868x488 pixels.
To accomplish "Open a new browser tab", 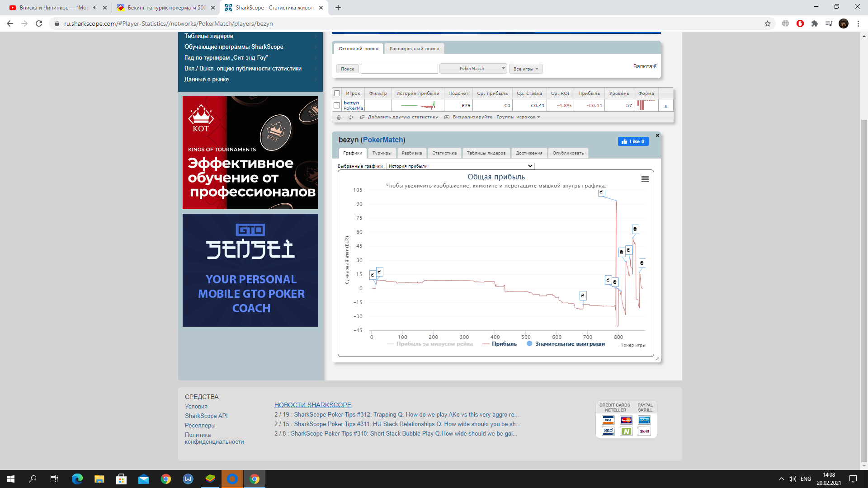I will 338,8.
